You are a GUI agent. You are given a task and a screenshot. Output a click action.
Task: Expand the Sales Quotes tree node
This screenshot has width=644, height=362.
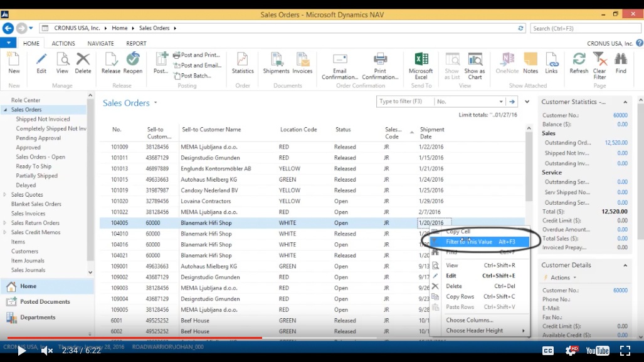(x=5, y=195)
